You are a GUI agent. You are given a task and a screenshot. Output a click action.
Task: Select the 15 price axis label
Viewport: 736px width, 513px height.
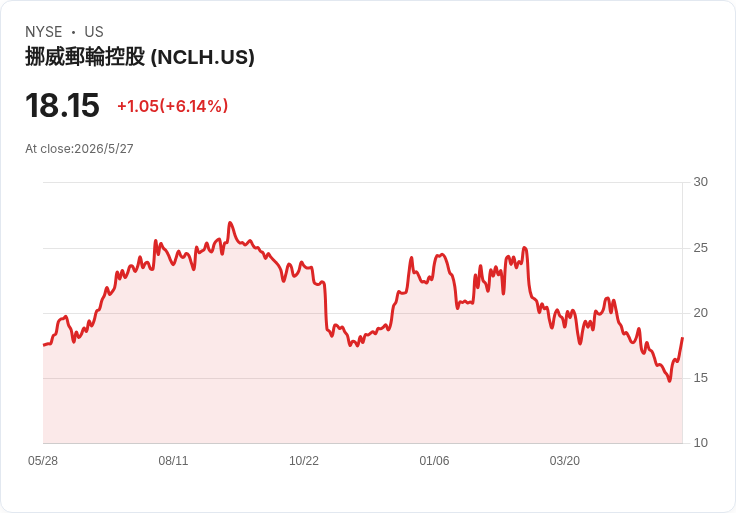click(x=700, y=378)
